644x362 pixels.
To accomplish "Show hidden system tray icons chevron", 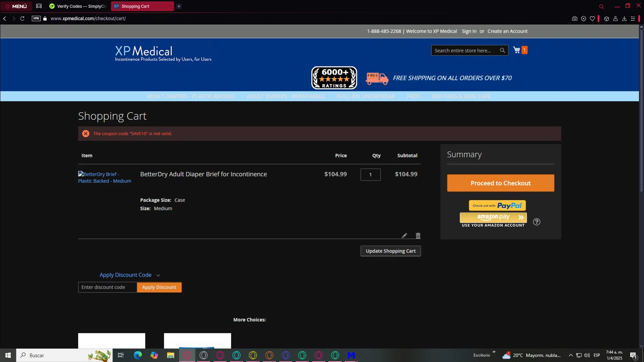I will point(571,355).
